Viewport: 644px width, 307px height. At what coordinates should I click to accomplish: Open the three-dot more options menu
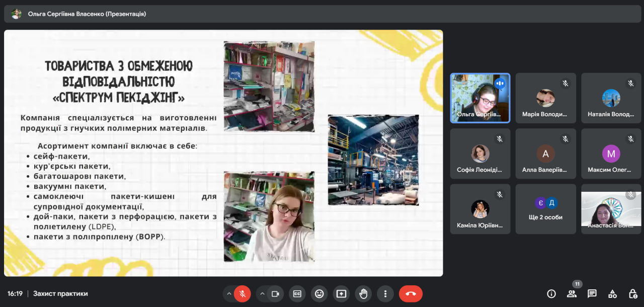click(385, 294)
